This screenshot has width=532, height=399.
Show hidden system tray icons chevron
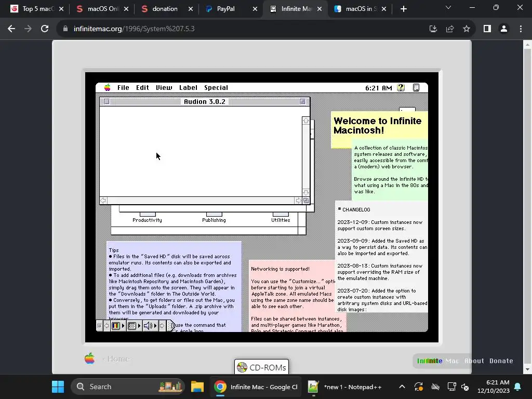click(x=402, y=387)
